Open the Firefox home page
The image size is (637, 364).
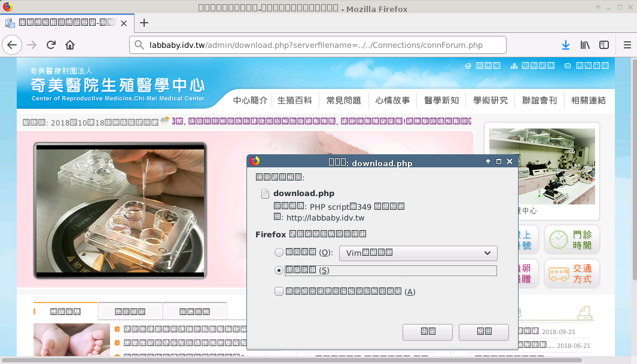coord(70,45)
